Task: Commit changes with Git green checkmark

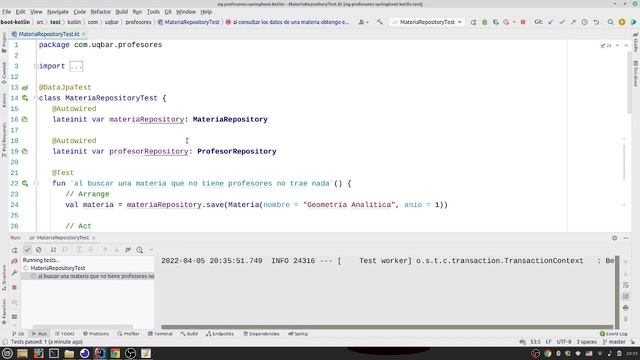Action: coord(562,22)
